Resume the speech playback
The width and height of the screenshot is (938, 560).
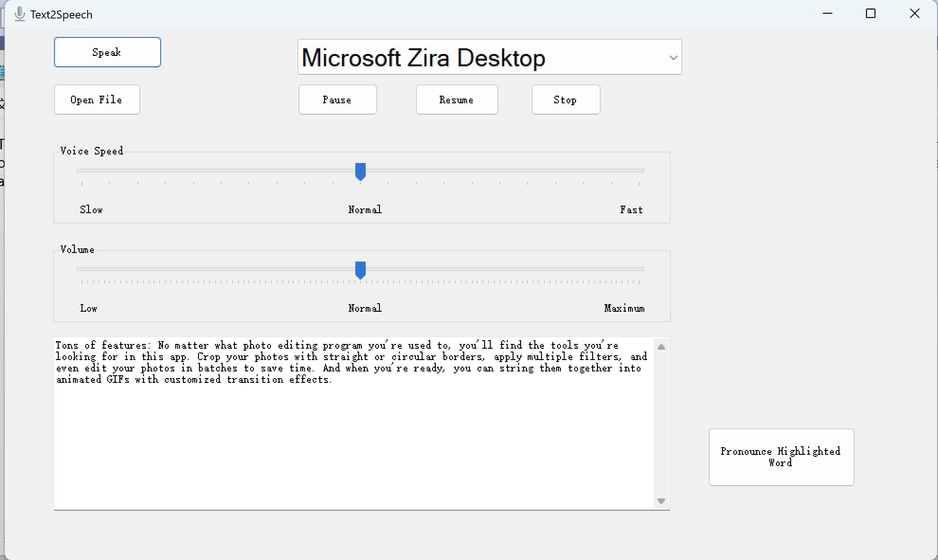457,99
